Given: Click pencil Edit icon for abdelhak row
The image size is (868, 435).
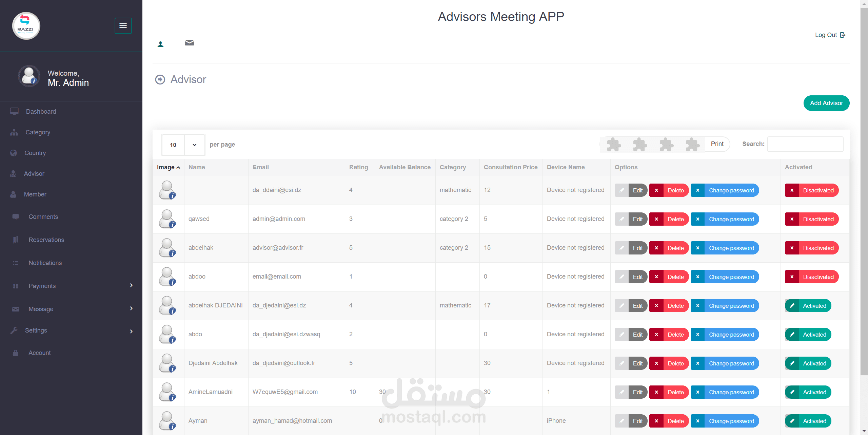Looking at the screenshot, I should (622, 248).
